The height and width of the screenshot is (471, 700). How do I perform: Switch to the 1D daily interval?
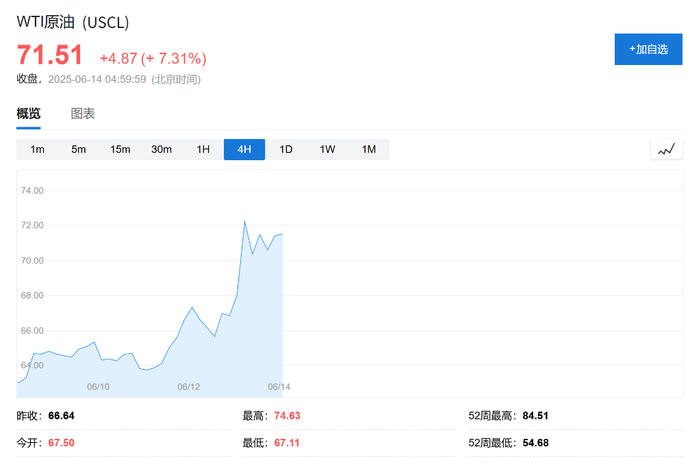pos(286,150)
